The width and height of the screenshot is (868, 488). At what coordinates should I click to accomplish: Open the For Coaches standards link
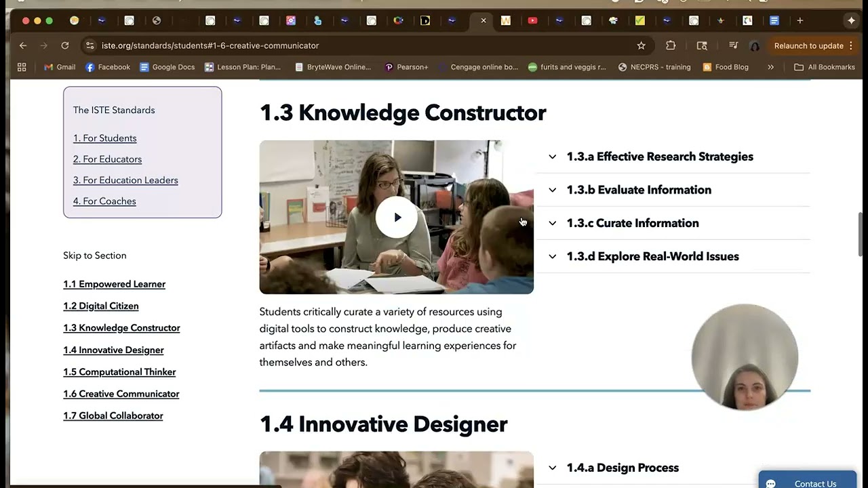pos(104,201)
